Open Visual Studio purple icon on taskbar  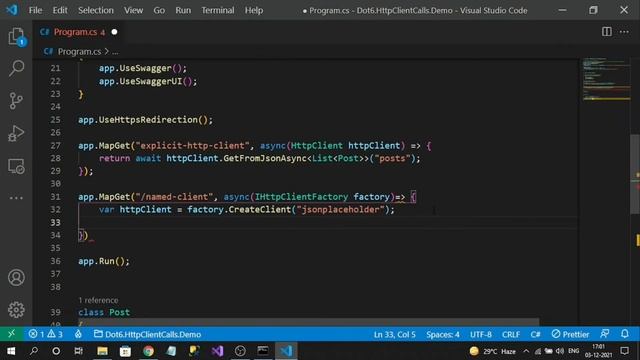pos(217,351)
